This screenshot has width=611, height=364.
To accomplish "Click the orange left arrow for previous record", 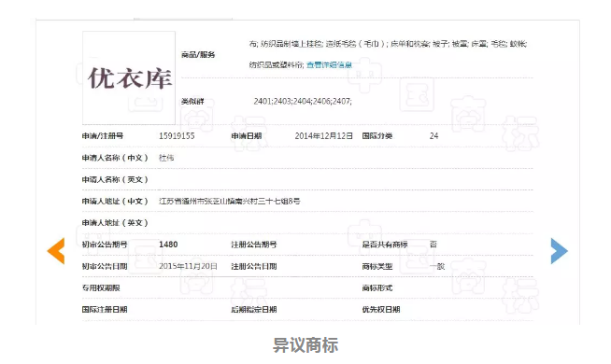I will [56, 251].
